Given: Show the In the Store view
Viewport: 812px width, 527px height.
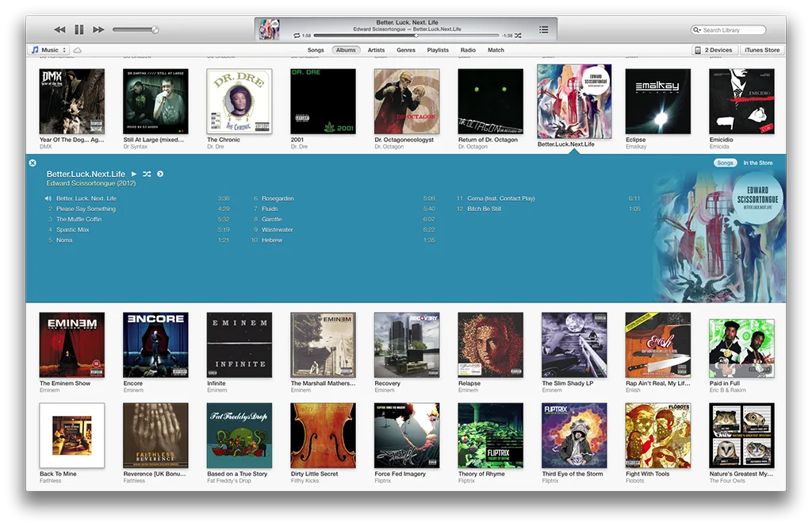Looking at the screenshot, I should 757,163.
